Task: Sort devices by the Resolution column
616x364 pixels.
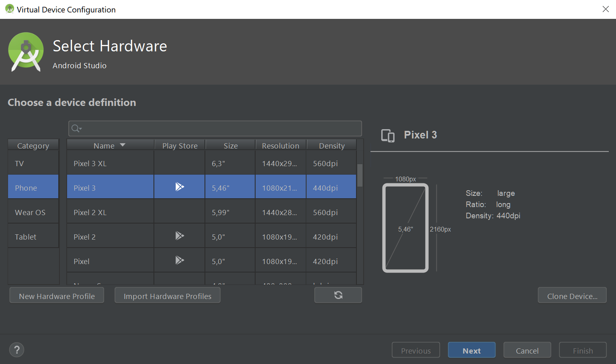Action: click(x=280, y=145)
